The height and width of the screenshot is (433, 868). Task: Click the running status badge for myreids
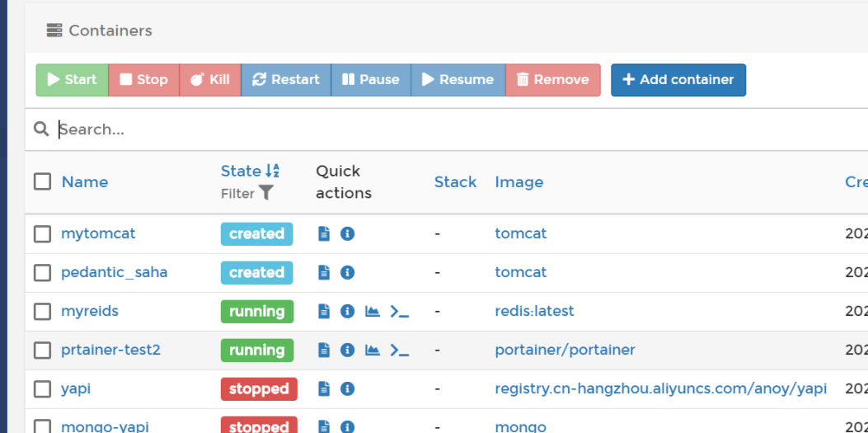pos(257,311)
